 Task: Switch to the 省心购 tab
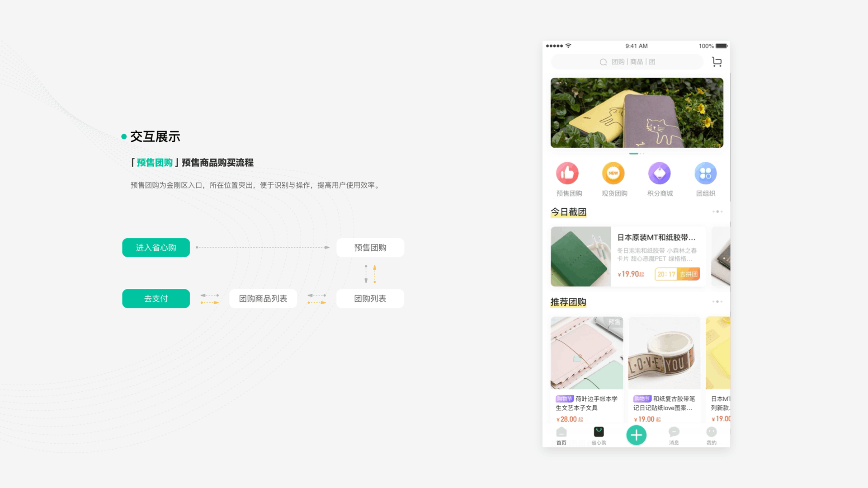(599, 436)
